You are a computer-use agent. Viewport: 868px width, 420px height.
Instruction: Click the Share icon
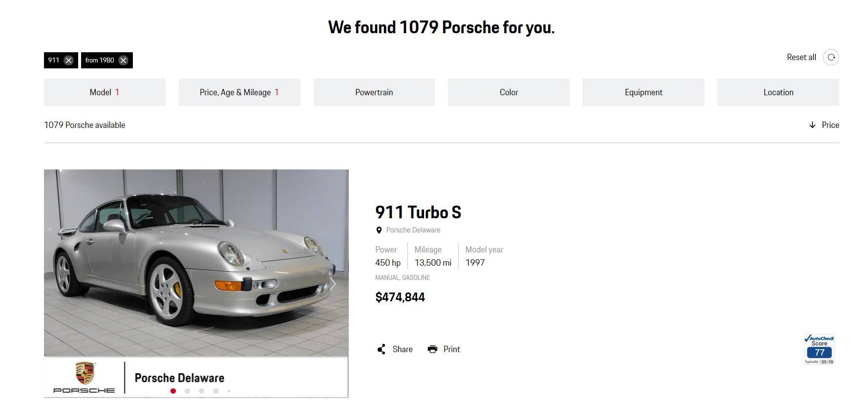click(381, 349)
